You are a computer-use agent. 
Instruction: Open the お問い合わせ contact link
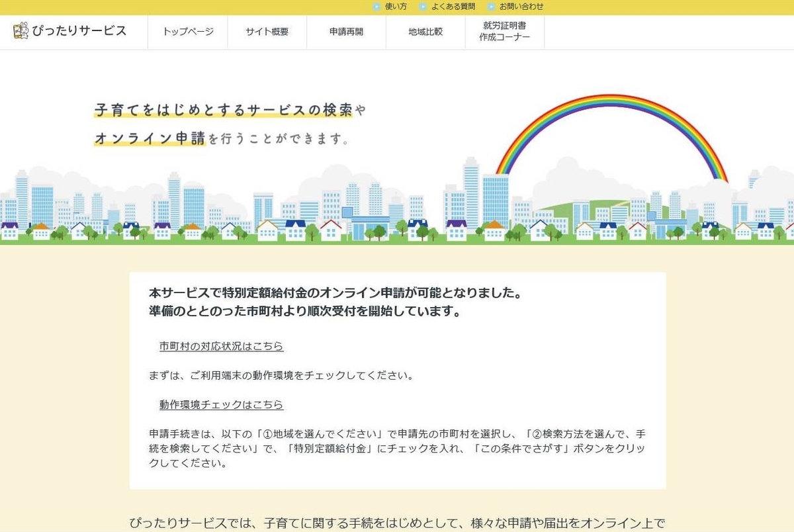click(521, 7)
